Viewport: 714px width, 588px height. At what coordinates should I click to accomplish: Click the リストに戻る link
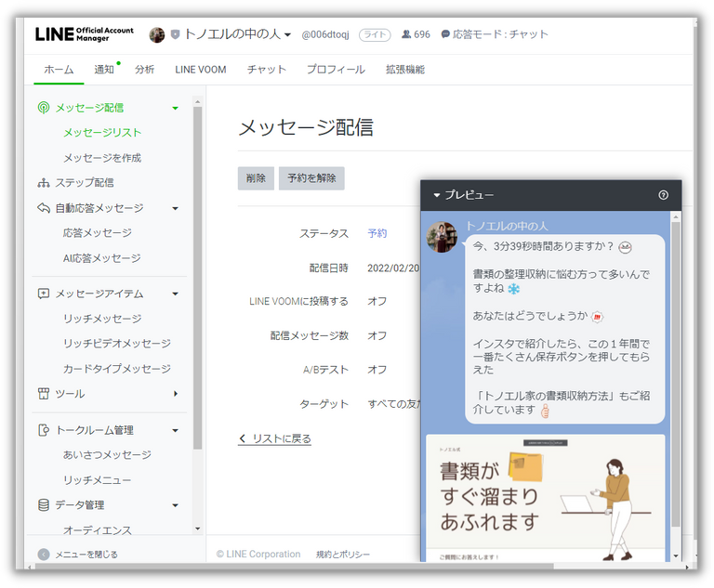coord(275,438)
